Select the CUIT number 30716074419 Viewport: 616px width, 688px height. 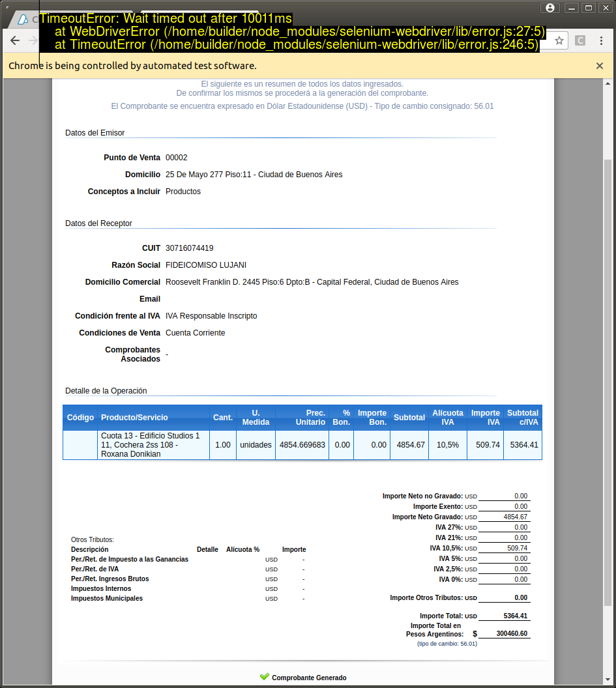tap(189, 248)
